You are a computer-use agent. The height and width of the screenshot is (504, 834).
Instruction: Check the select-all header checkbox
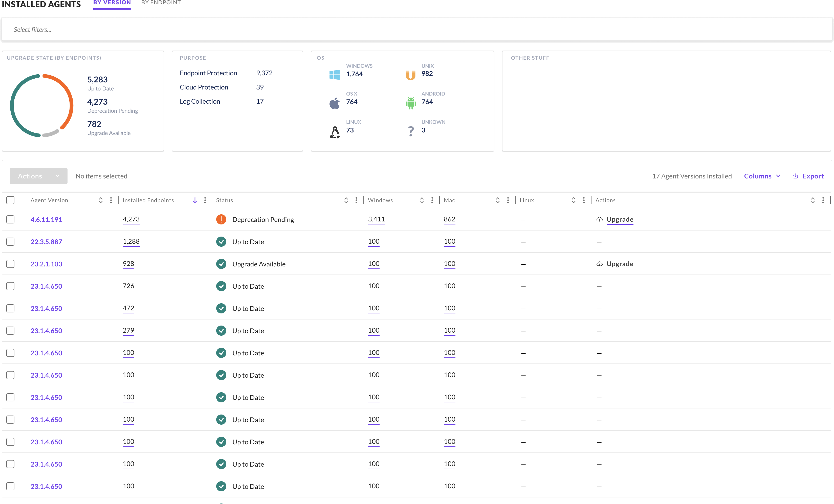tap(10, 200)
